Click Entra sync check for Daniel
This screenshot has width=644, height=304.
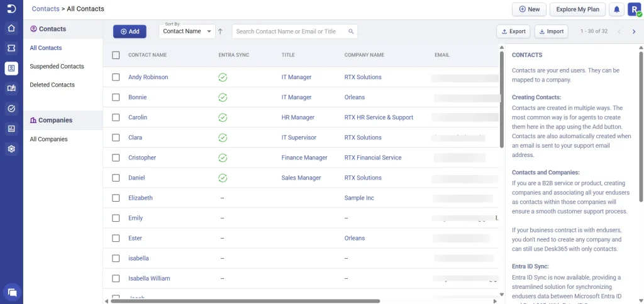pyautogui.click(x=223, y=178)
